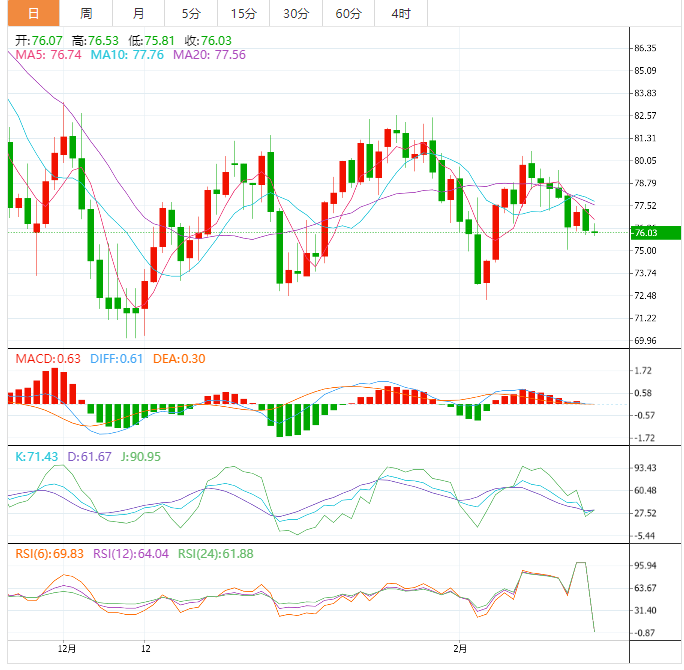Switch to the 4时 interval tab
Viewport: 684px width, 670px height.
click(x=401, y=13)
